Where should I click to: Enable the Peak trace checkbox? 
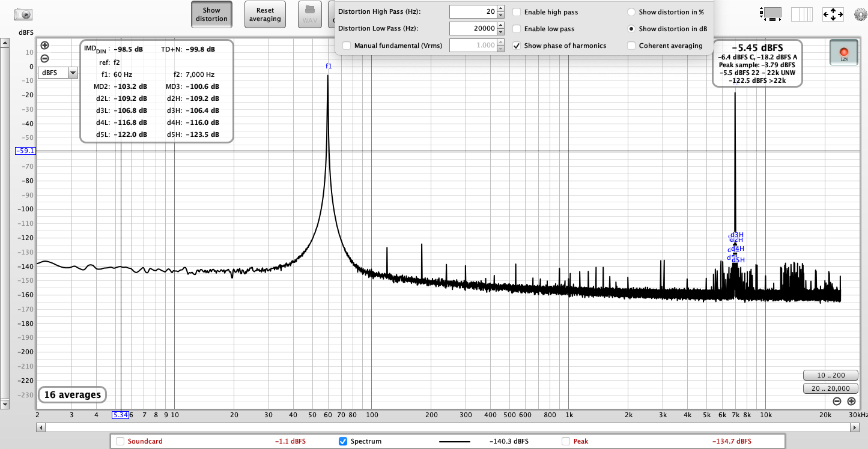click(566, 441)
